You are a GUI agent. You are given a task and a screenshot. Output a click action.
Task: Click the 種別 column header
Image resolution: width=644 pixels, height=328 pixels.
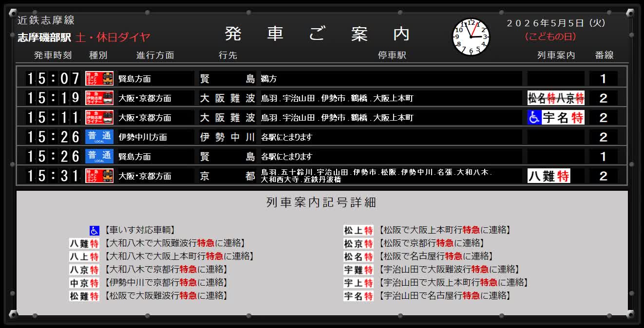coord(98,55)
